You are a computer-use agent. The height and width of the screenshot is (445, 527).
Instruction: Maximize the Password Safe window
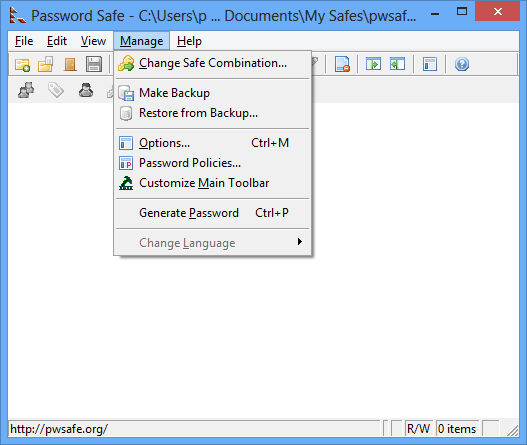coord(462,12)
